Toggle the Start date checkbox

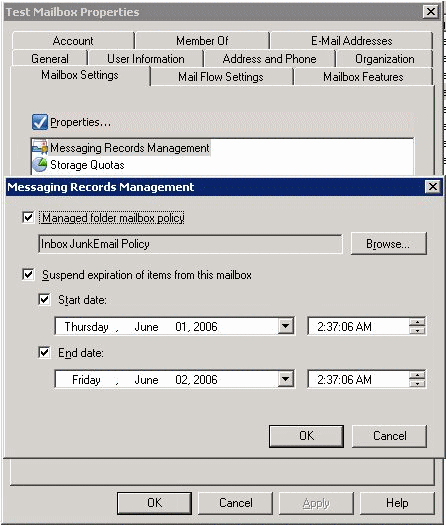(44, 299)
